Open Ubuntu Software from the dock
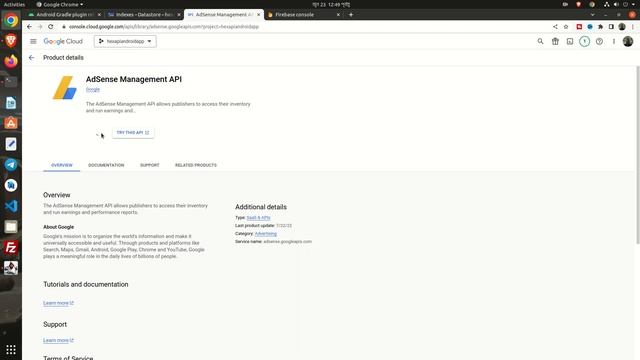 pyautogui.click(x=11, y=123)
